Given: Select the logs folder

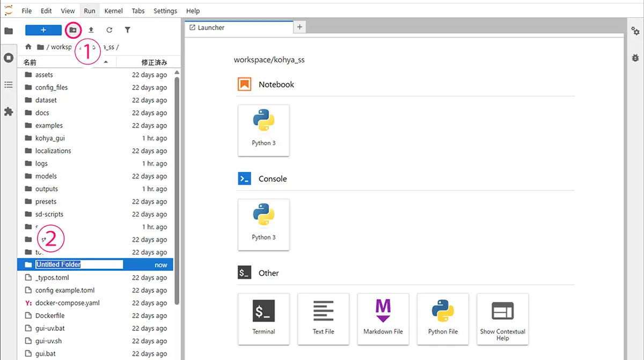Looking at the screenshot, I should [x=96, y=163].
